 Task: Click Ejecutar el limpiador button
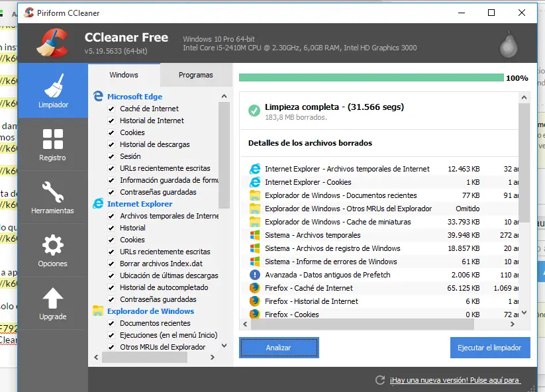pyautogui.click(x=490, y=348)
